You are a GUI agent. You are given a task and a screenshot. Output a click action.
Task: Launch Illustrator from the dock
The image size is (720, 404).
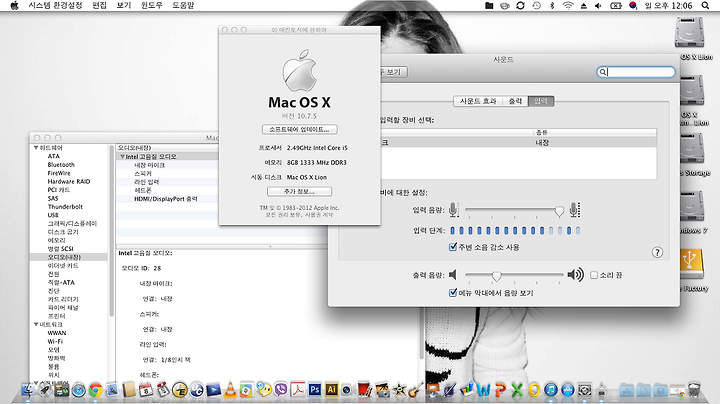[x=331, y=390]
